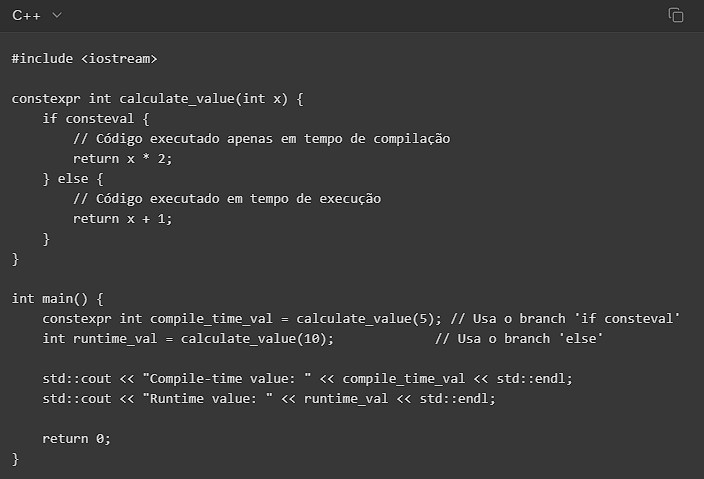
Task: Click the 'return 0;' statement
Action: (x=76, y=439)
